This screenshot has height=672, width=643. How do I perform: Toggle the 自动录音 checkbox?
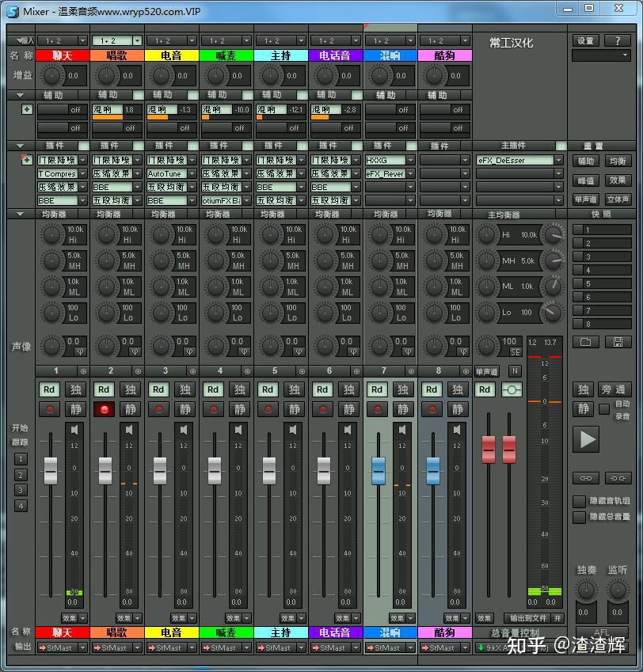[604, 409]
